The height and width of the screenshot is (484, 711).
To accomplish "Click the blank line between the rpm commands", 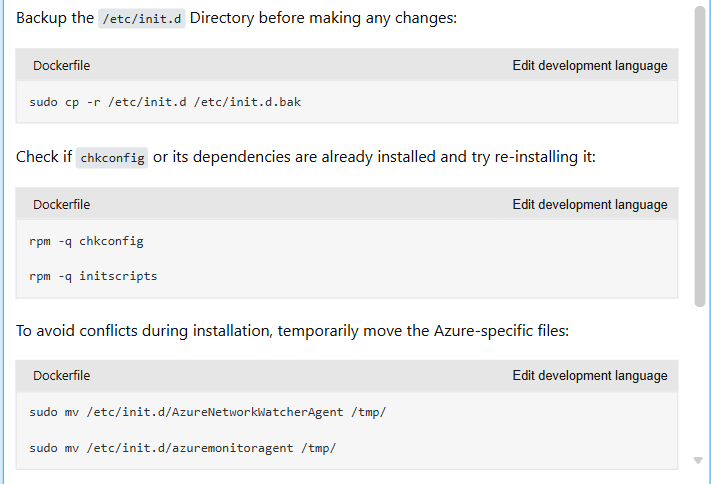I will coord(347,259).
